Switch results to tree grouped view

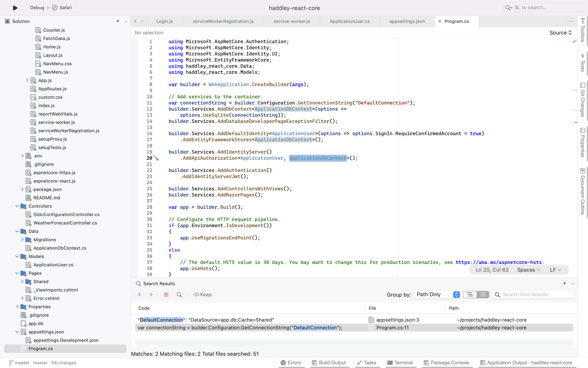[x=470, y=295]
